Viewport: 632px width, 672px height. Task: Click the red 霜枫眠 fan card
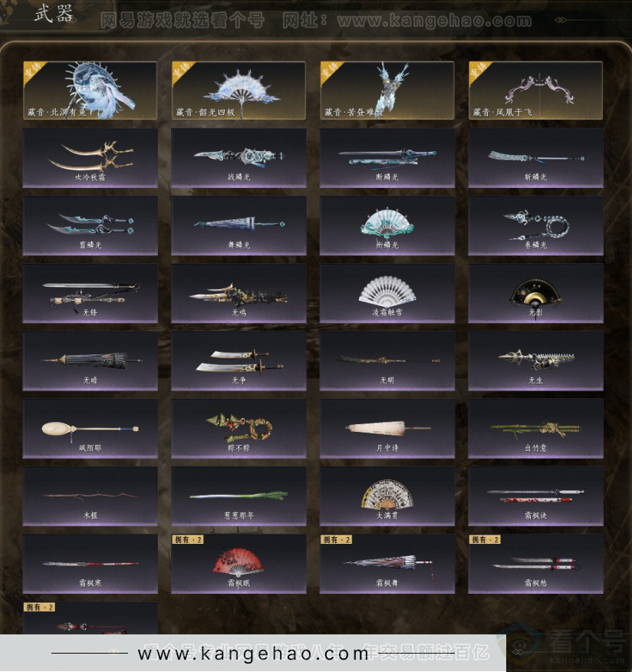(239, 564)
